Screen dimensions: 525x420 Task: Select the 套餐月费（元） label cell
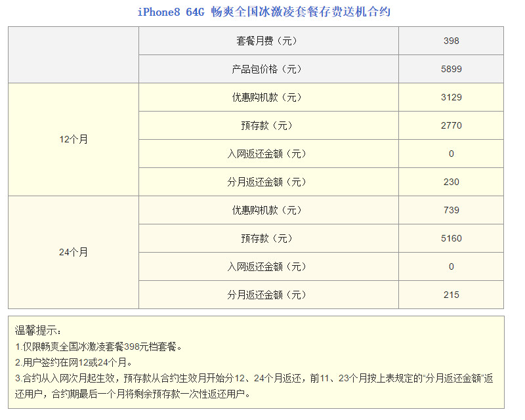268,41
